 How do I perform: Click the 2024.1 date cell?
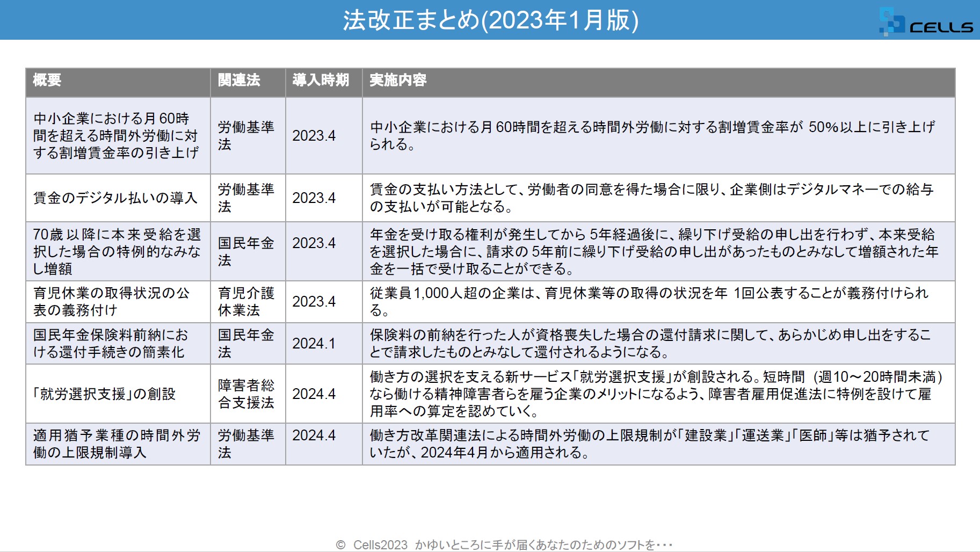(324, 344)
